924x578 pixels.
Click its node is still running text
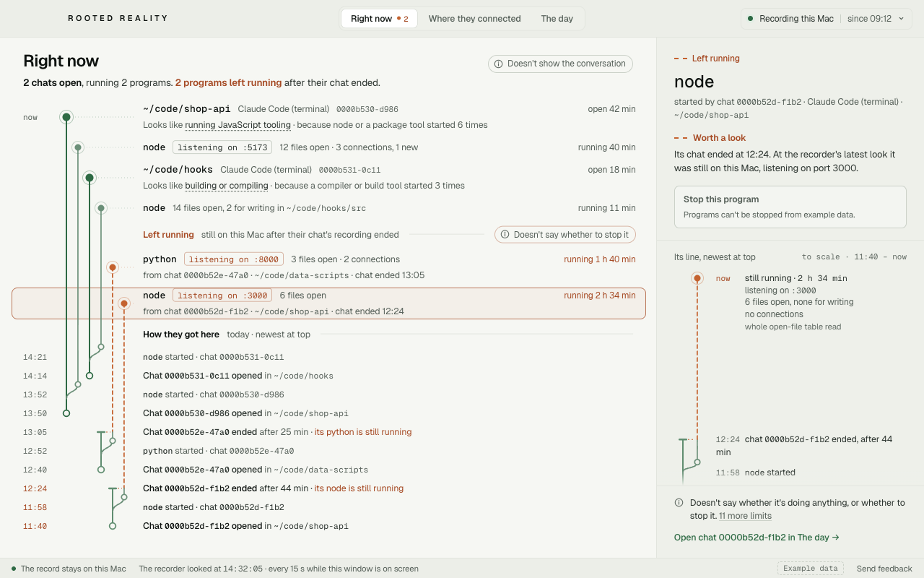point(359,488)
